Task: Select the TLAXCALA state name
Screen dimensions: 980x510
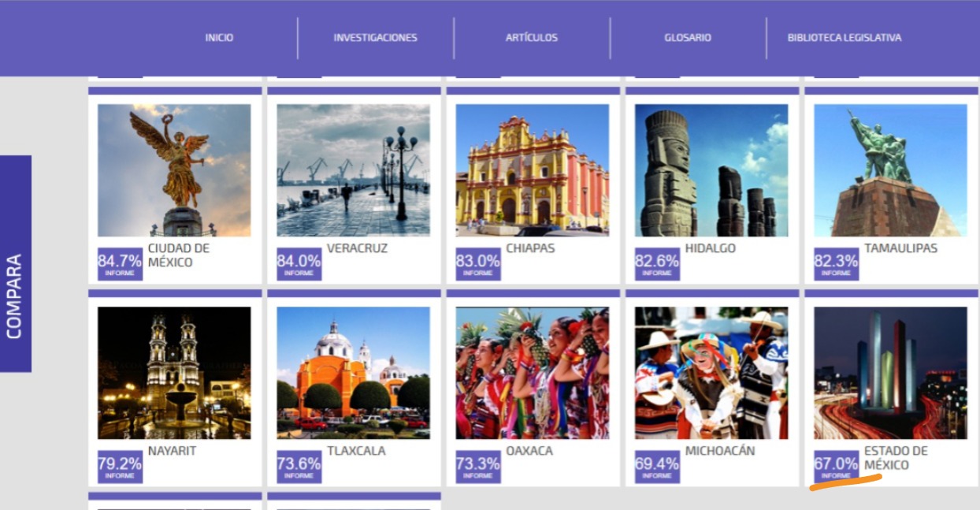Action: 357,451
